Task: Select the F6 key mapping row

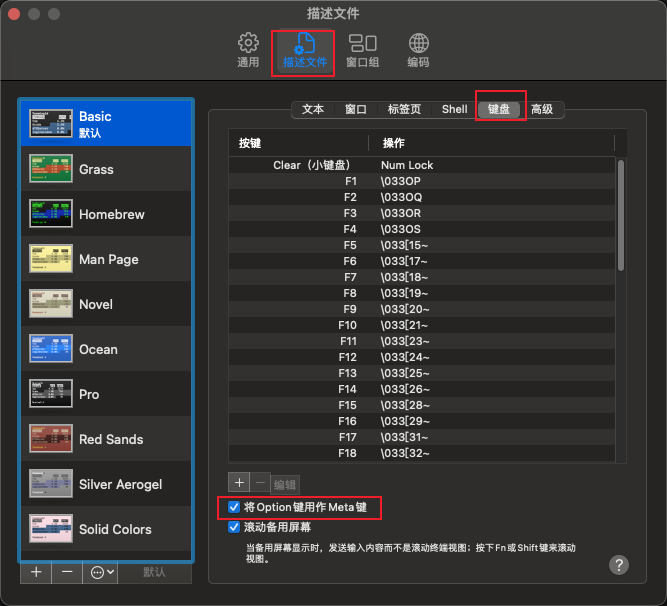Action: [422, 261]
